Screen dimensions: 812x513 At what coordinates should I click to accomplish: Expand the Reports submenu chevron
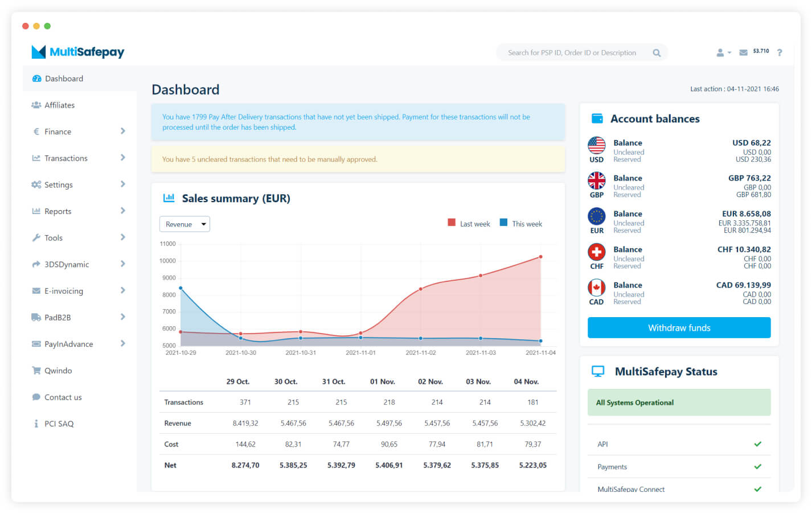(x=123, y=211)
